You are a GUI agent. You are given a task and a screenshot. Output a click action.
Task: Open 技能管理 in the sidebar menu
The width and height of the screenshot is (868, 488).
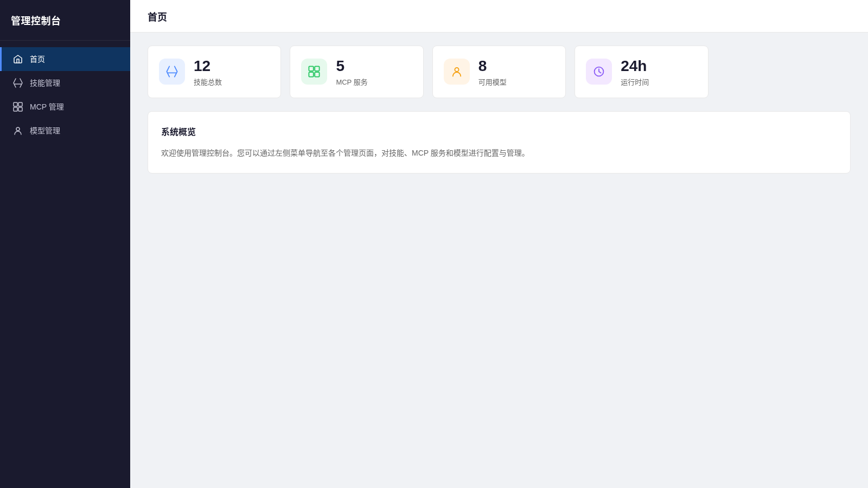tap(65, 83)
